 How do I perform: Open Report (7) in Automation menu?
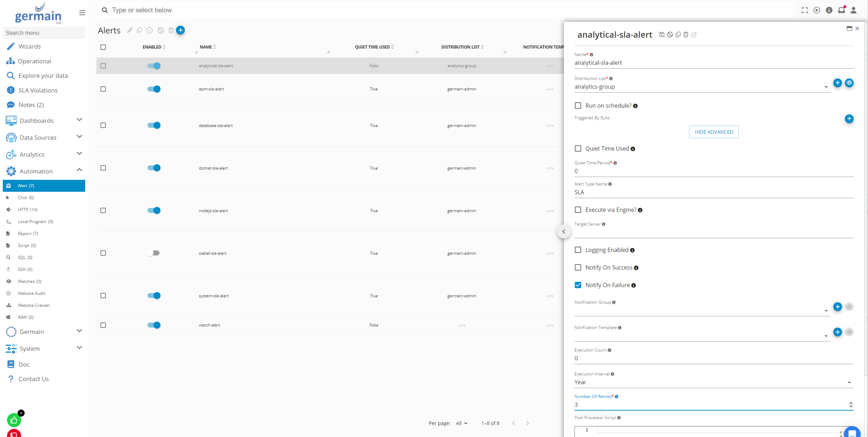click(x=28, y=234)
